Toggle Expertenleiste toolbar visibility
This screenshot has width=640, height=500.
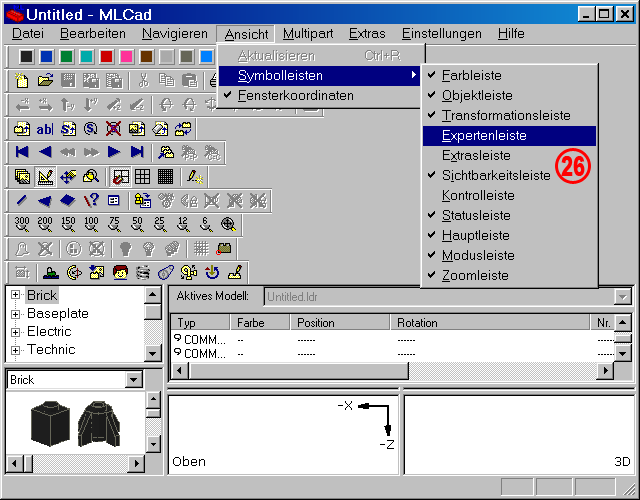point(509,136)
